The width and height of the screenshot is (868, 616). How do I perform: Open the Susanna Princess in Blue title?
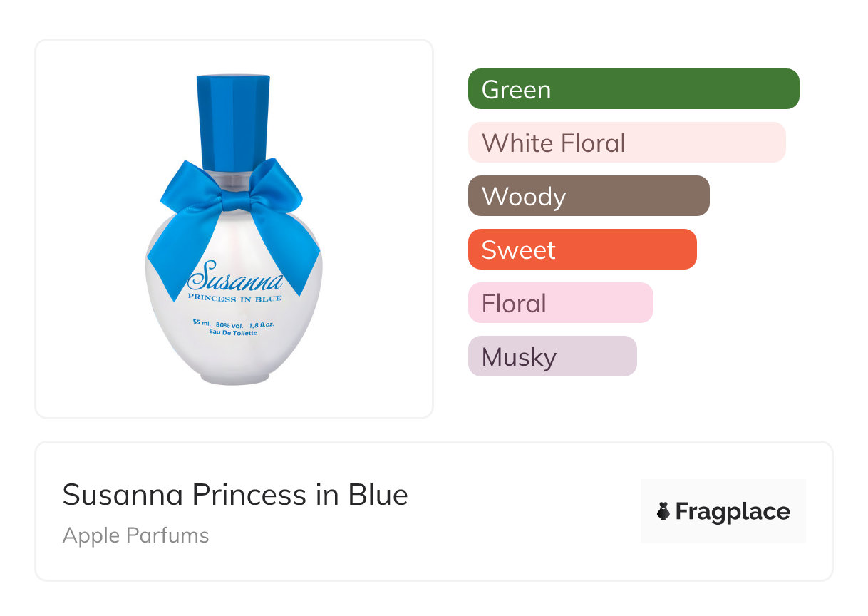click(x=235, y=495)
